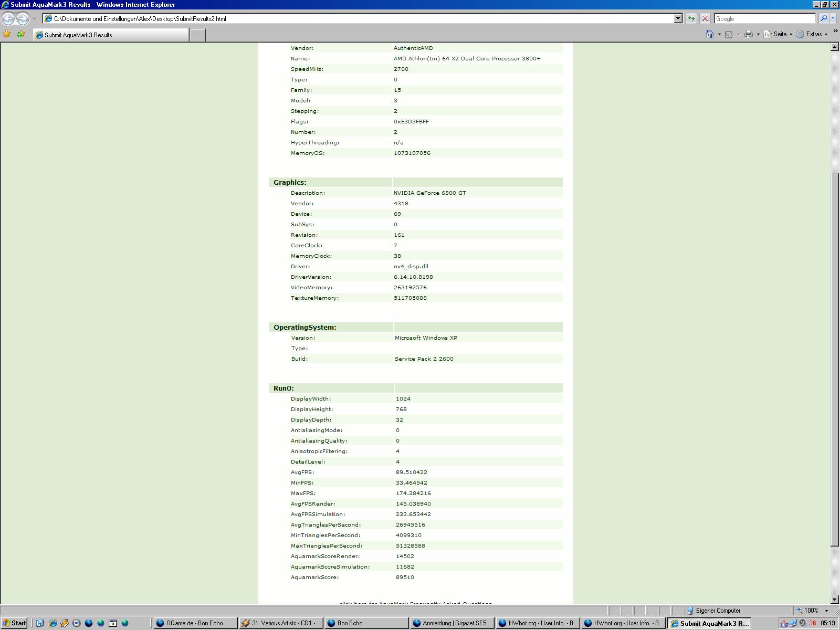Image resolution: width=840 pixels, height=630 pixels.
Task: Open the search provider dropdown arrow
Action: pos(833,18)
